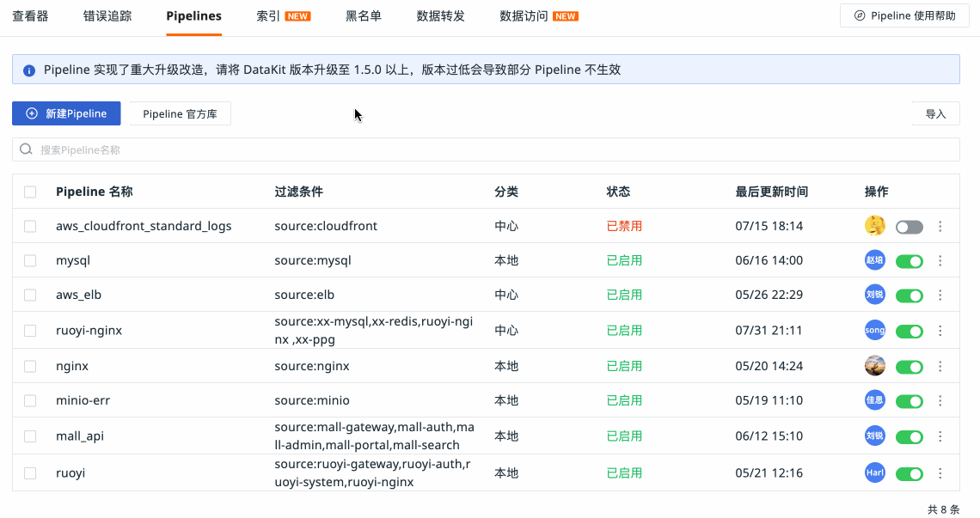Switch to the 黑名单 tab
This screenshot has width=980, height=518.
[363, 15]
